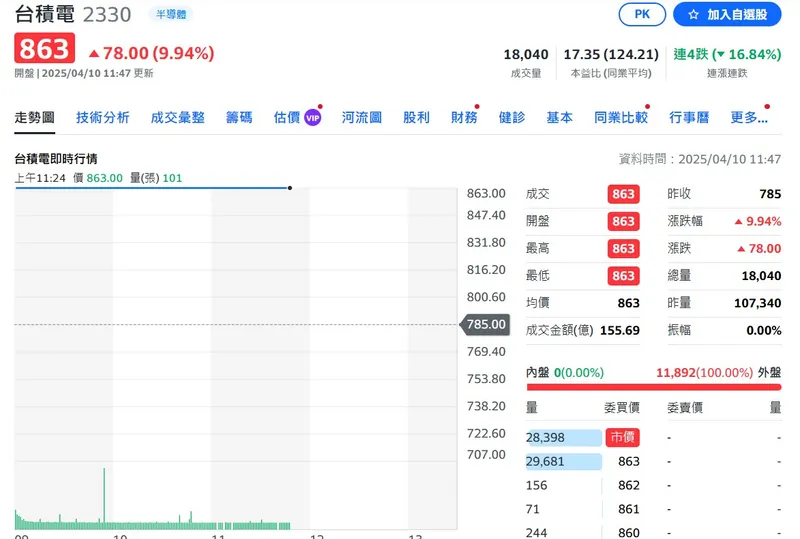
Task: Click the star icon on 加入自選股
Action: pos(692,15)
